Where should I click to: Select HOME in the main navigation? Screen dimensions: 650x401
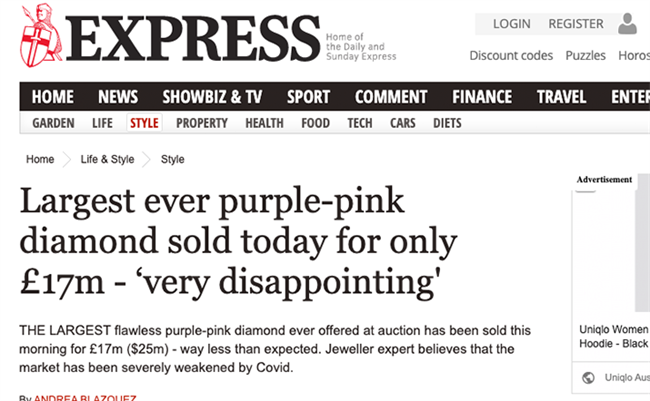tap(53, 97)
